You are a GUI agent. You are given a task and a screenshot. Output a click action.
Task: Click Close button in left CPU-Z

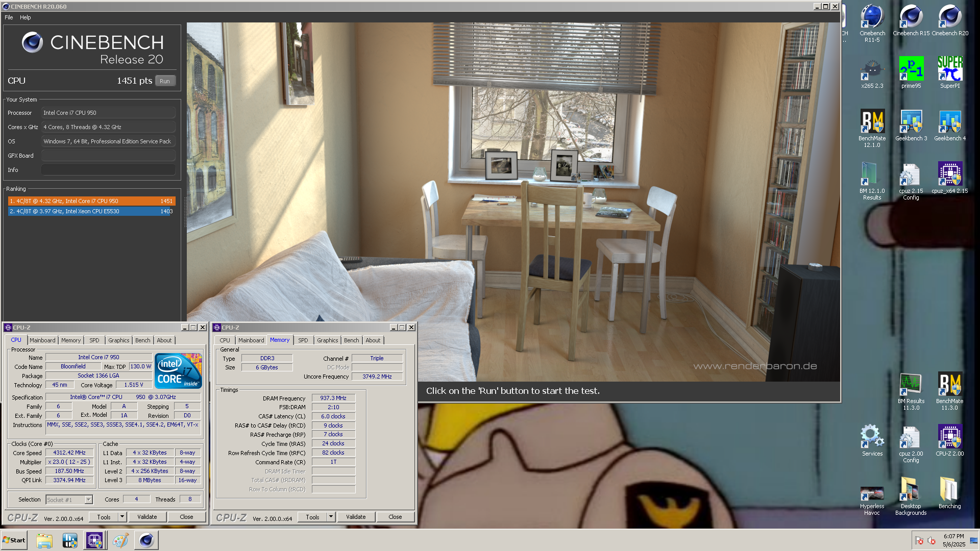coord(186,517)
